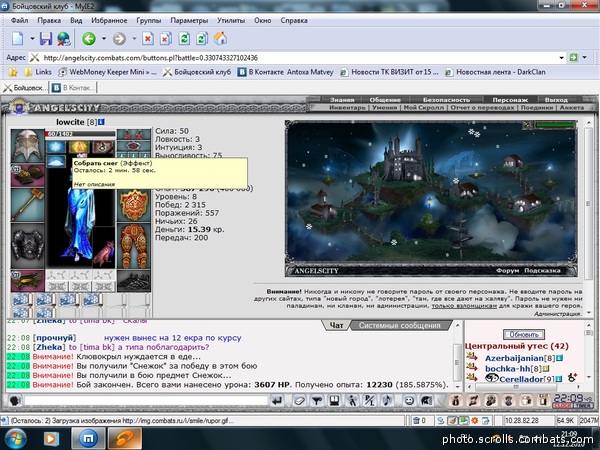The height and width of the screenshot is (450, 600).
Task: Click the green bar above city map
Action: coord(555,125)
